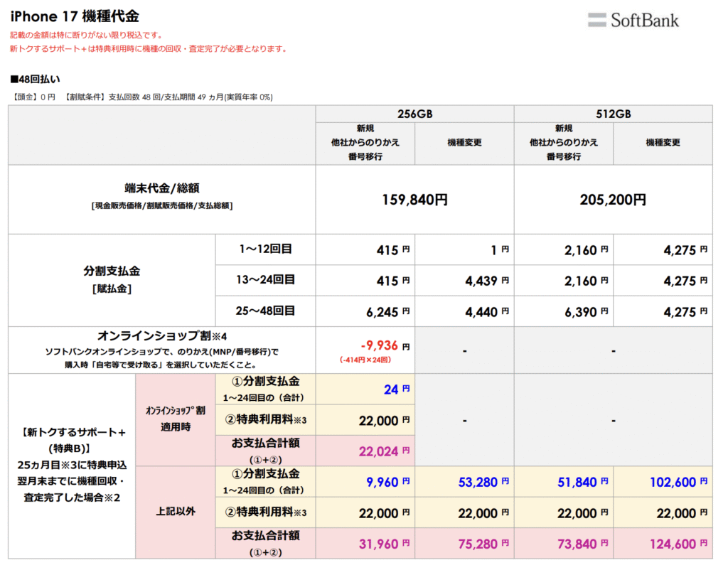Click the blue 24円 installment total
728x570 pixels.
coord(392,389)
